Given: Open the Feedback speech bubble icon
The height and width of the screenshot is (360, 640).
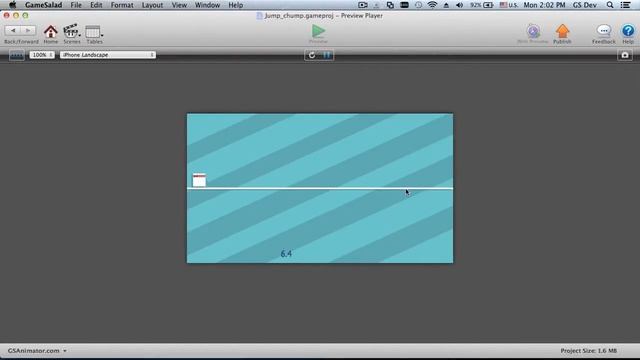Looking at the screenshot, I should point(604,31).
